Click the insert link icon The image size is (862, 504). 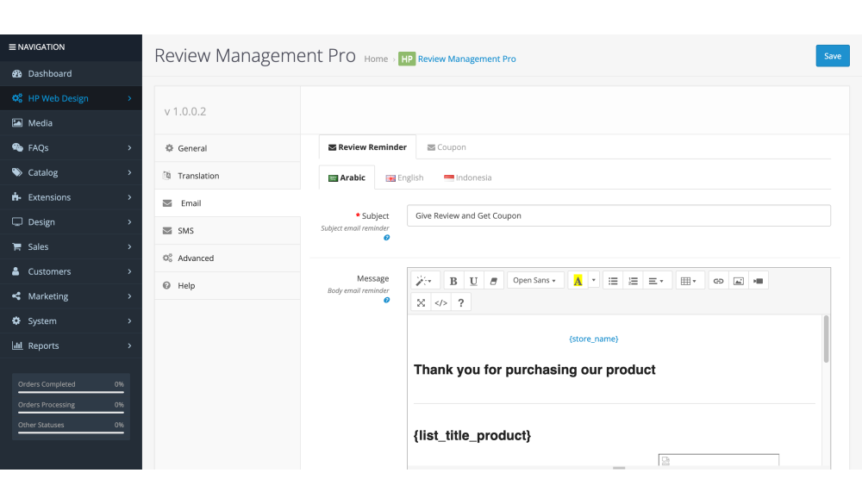[717, 281]
